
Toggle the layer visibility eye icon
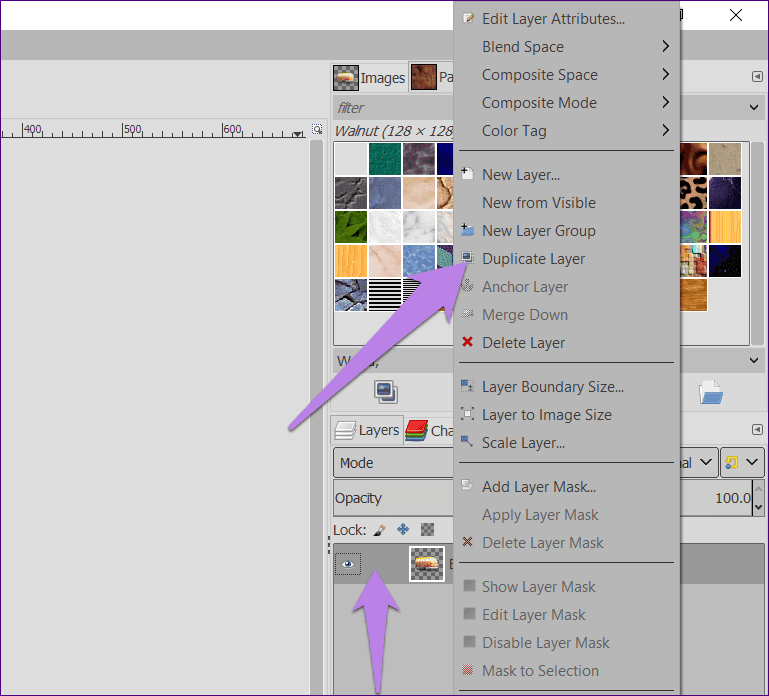coord(348,564)
